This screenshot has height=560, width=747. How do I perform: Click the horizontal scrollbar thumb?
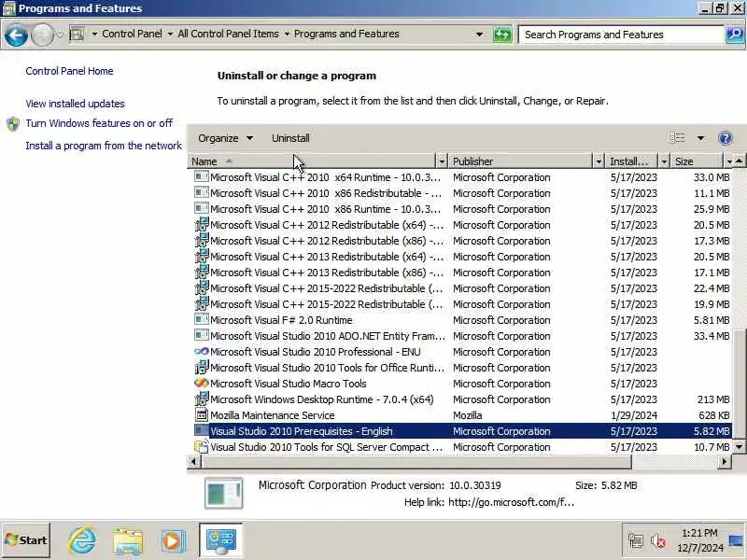(x=416, y=461)
